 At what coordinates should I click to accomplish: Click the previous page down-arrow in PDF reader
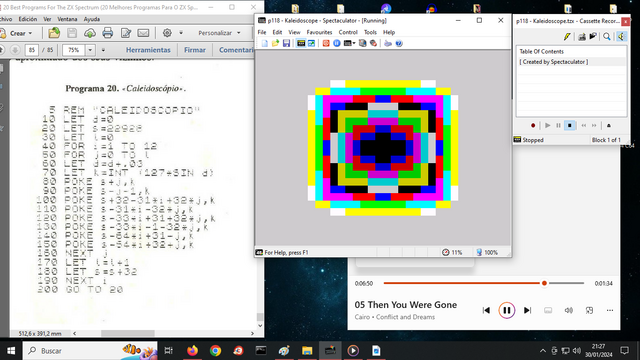click(15, 50)
